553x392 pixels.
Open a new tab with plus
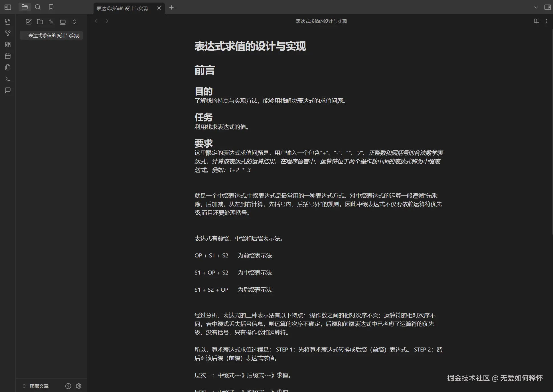(x=171, y=8)
